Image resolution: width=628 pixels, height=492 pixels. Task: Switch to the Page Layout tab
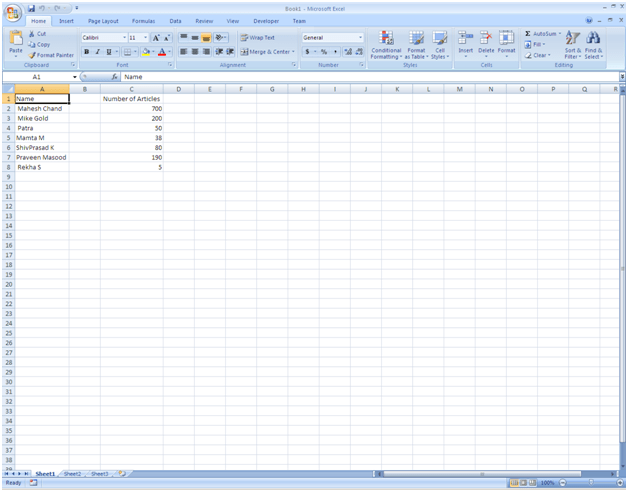[102, 20]
